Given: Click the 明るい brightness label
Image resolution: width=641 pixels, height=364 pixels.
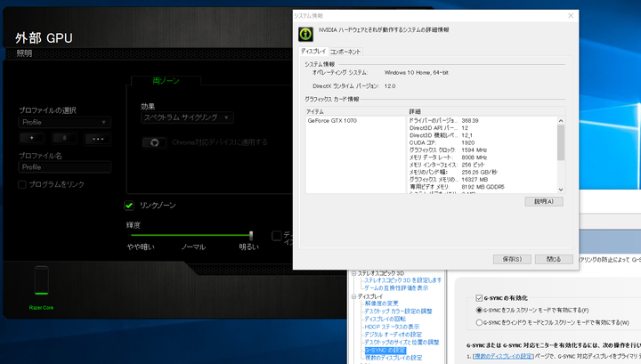Looking at the screenshot, I should pyautogui.click(x=248, y=247).
